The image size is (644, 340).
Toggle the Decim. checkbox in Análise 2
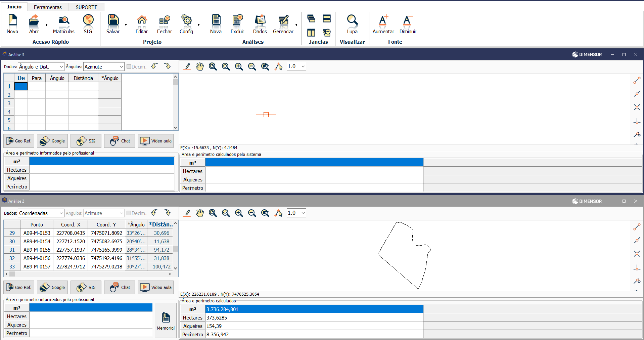[129, 213]
